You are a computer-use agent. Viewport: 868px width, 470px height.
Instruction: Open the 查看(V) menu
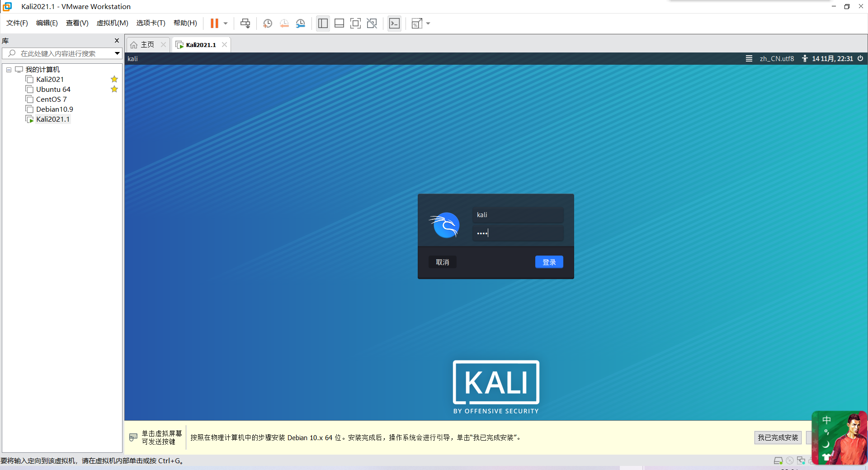tap(77, 23)
